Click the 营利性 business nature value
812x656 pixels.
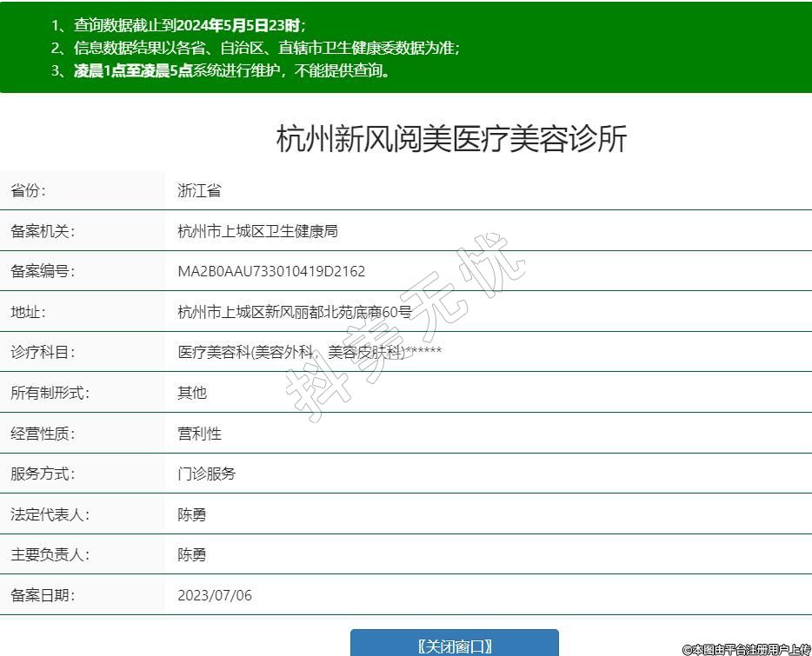pos(199,434)
